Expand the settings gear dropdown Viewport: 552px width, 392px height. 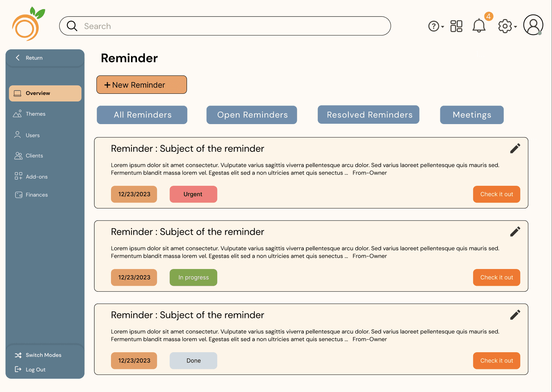(507, 26)
